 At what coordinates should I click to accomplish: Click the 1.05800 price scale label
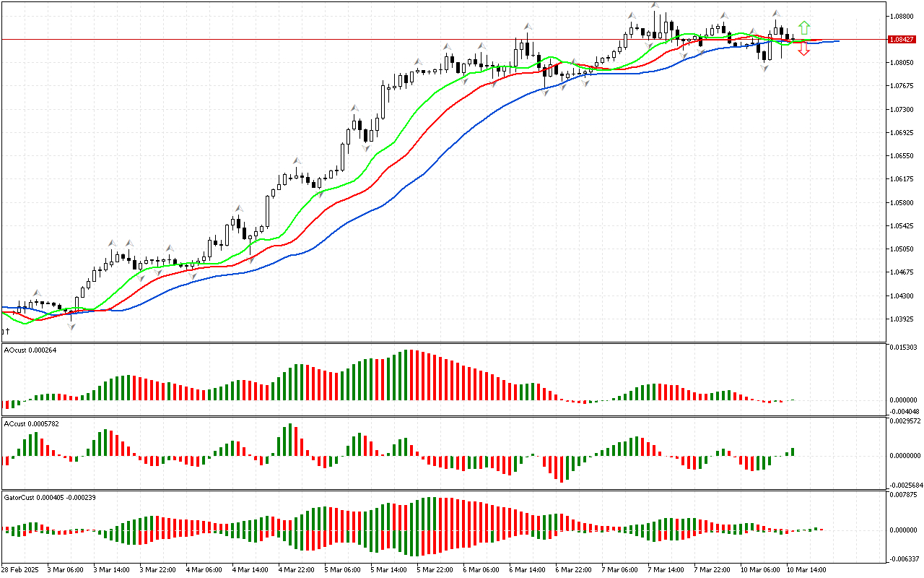click(x=902, y=203)
